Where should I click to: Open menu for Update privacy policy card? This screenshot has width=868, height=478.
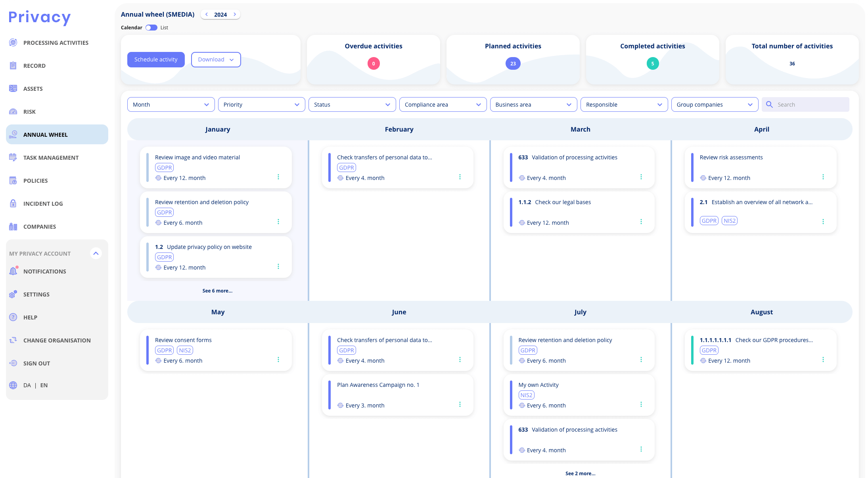click(x=278, y=266)
